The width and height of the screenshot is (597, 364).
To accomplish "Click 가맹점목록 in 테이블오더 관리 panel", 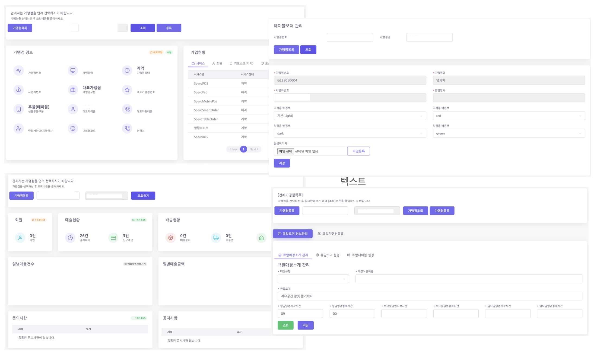I will coord(286,50).
